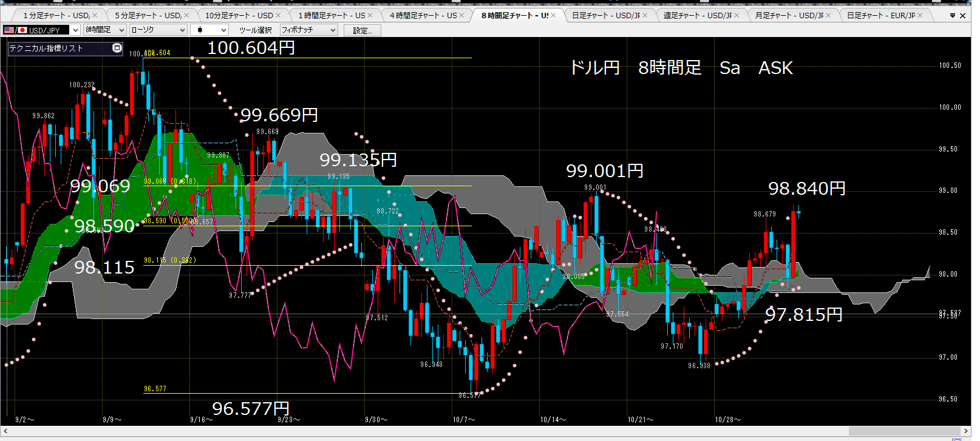980x441 pixels.
Task: Click the horizontal scrollbar left arrow
Action: pyautogui.click(x=5, y=431)
